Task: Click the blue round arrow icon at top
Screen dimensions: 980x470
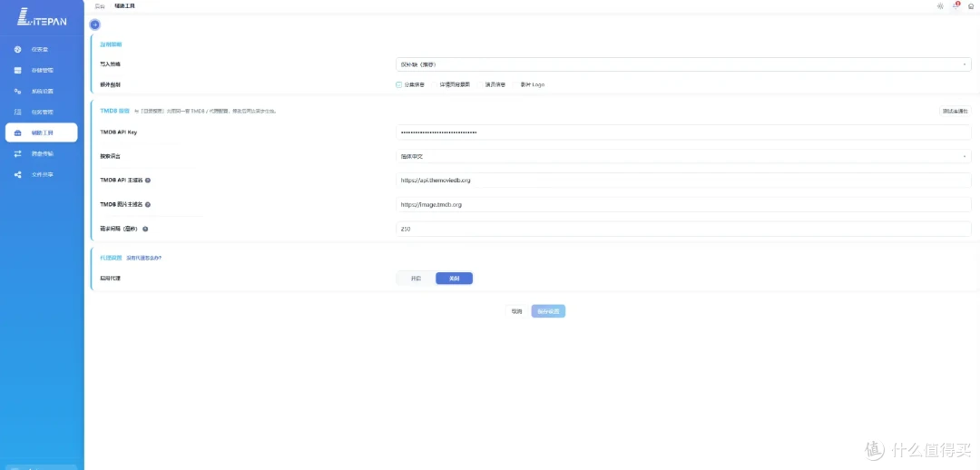Action: [95, 24]
